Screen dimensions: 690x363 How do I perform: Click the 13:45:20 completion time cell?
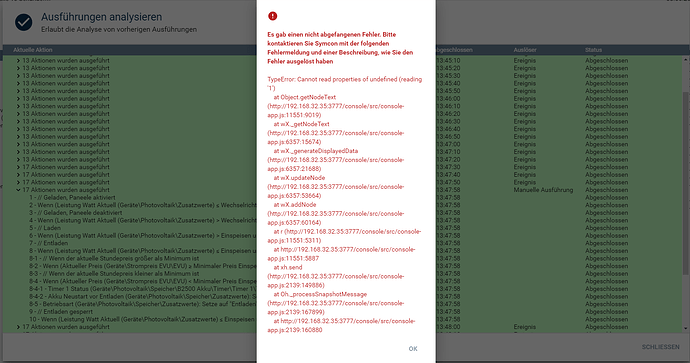coord(448,68)
